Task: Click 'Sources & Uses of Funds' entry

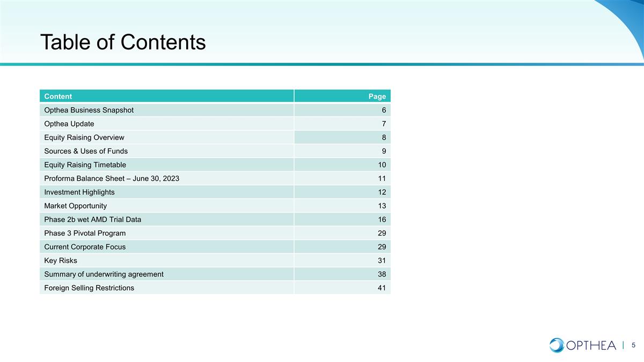Action: [86, 151]
